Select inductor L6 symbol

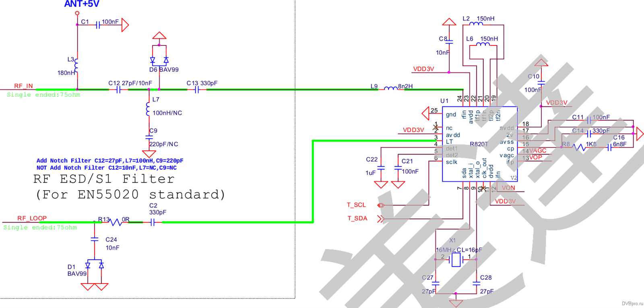pyautogui.click(x=483, y=44)
